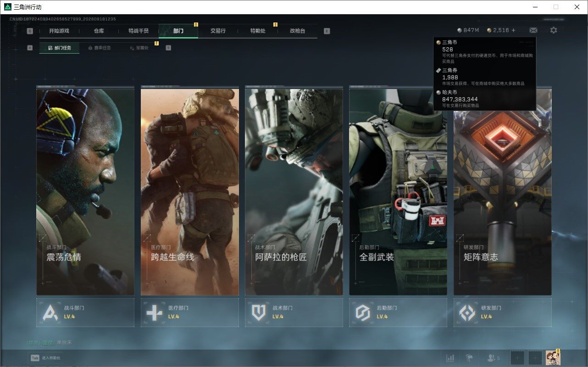This screenshot has height=367, width=588.
Task: Click the second empty squad slot plus
Action: [x=535, y=357]
